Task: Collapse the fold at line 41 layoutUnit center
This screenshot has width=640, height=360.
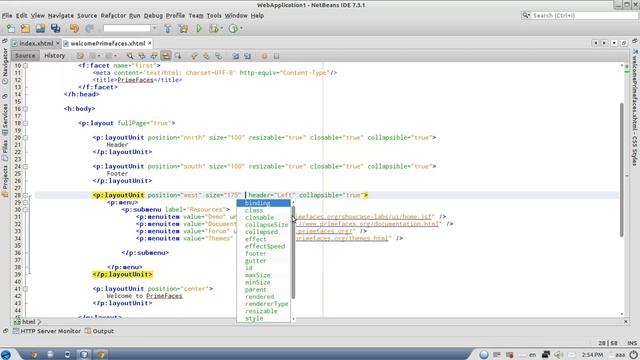Action: coord(25,289)
